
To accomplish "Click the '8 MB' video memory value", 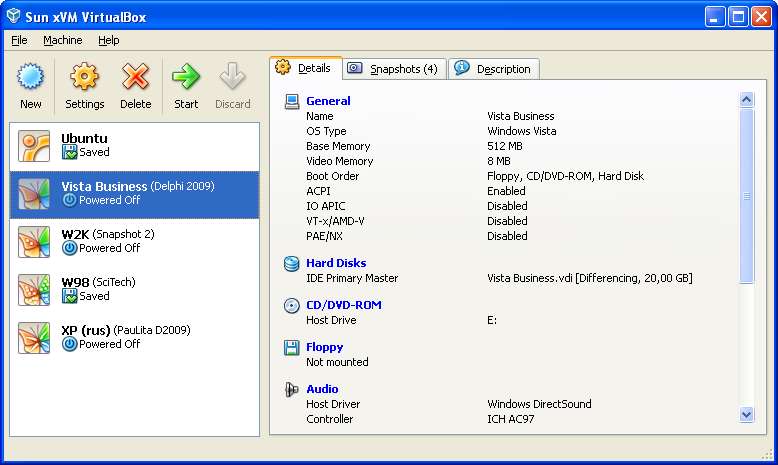I will [x=499, y=161].
